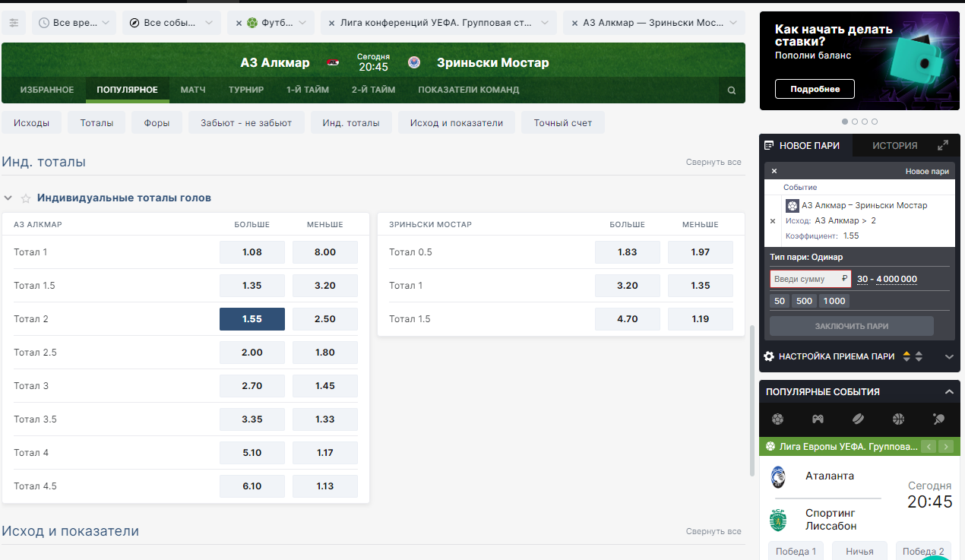965x560 pixels.
Task: Expand the bet slip with arrows icon
Action: pyautogui.click(x=943, y=145)
